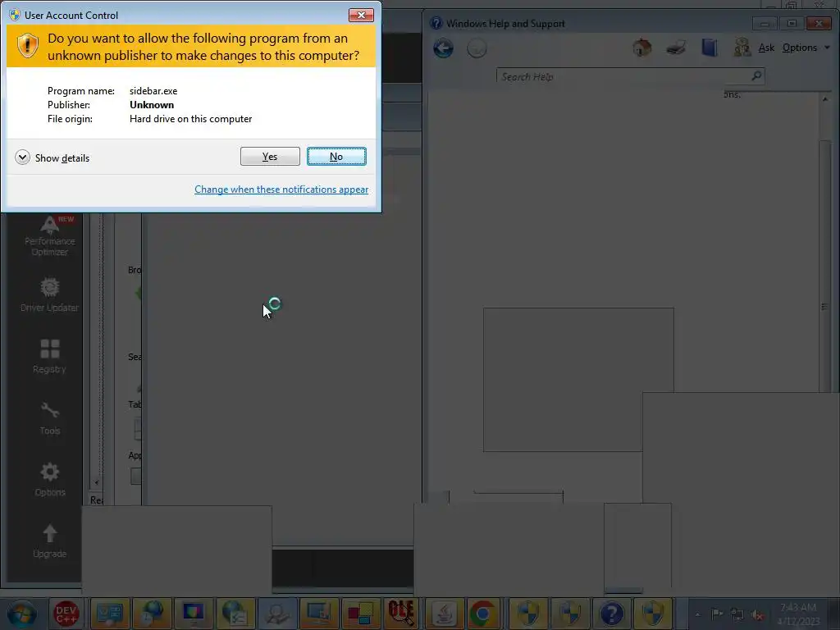Open Driver Updater in the sidebar
Screen dimensions: 840x630
pyautogui.click(x=49, y=294)
